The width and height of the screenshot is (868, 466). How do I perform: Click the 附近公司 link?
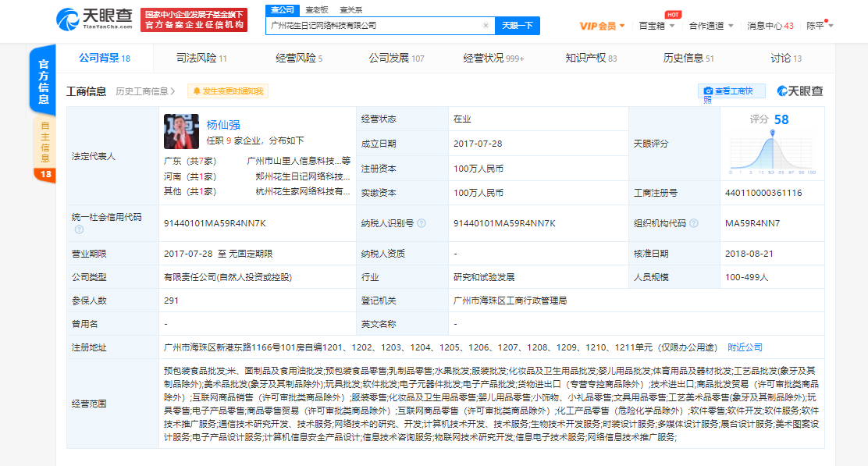click(745, 347)
